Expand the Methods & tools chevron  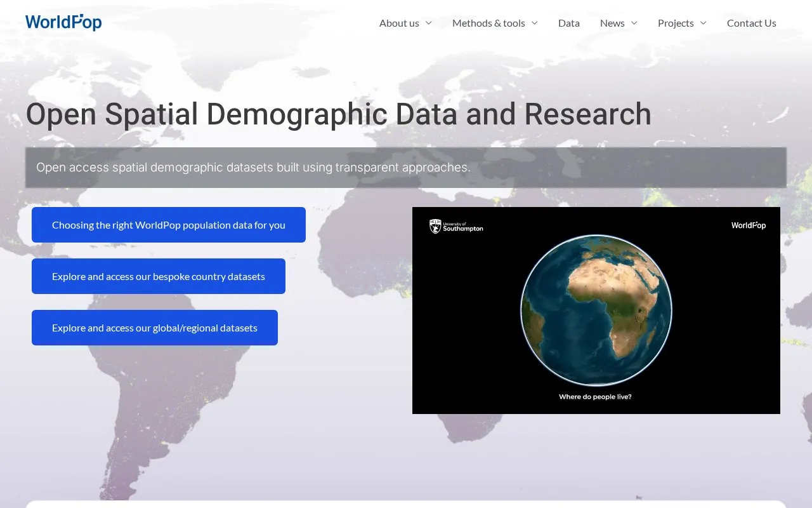click(x=535, y=23)
